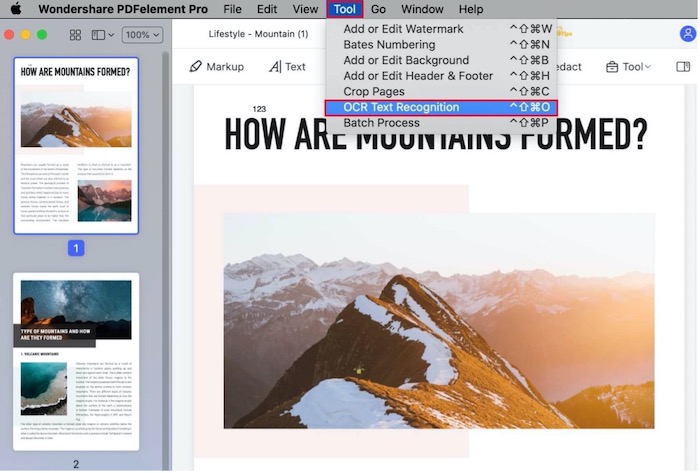This screenshot has height=473, width=700.
Task: Click the user account avatar icon
Action: tap(688, 34)
